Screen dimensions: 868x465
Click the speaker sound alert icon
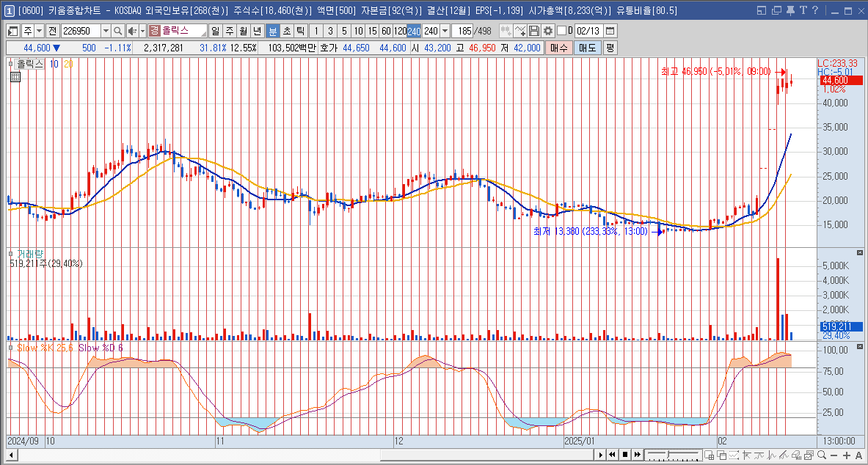tap(132, 31)
